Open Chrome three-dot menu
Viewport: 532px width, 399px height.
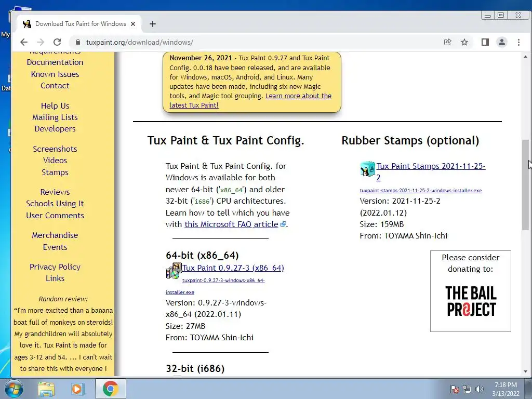(x=518, y=42)
